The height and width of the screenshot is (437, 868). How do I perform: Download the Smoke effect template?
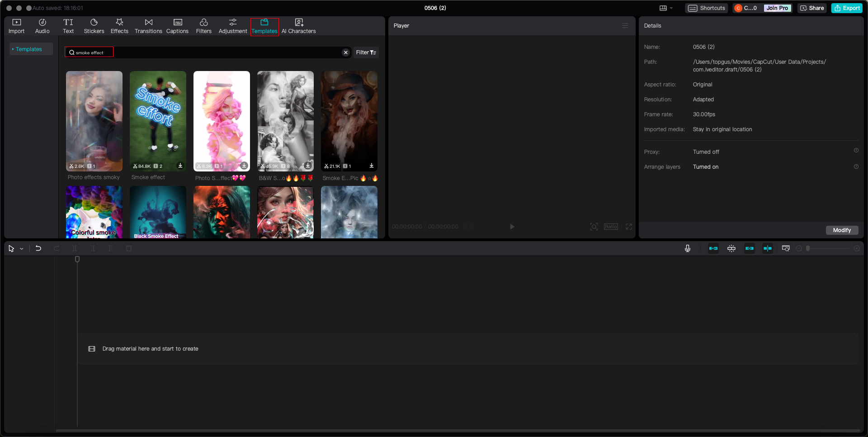pyautogui.click(x=180, y=166)
